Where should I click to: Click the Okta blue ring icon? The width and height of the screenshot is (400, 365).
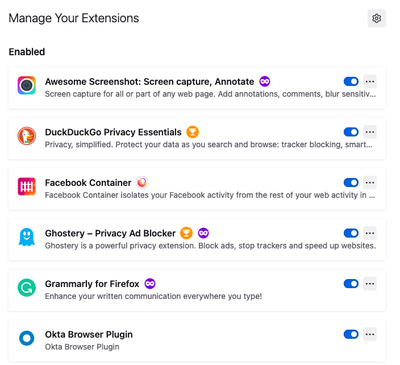[x=27, y=338]
